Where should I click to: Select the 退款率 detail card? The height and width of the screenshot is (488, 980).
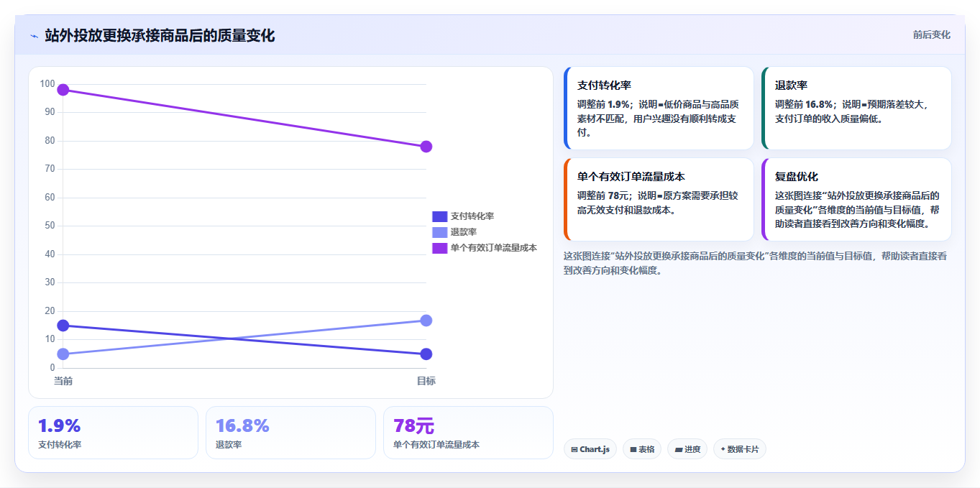click(x=856, y=109)
